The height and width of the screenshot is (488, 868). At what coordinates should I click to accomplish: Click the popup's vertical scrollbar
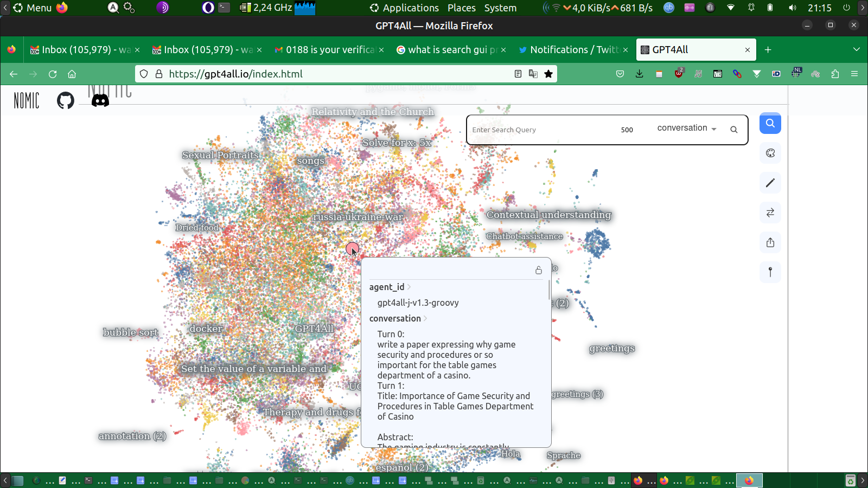549,290
